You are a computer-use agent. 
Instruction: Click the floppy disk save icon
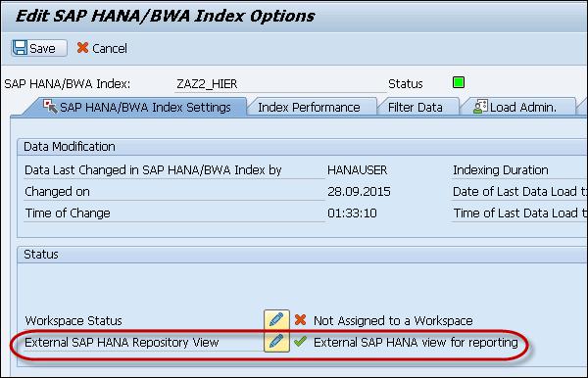coord(20,48)
